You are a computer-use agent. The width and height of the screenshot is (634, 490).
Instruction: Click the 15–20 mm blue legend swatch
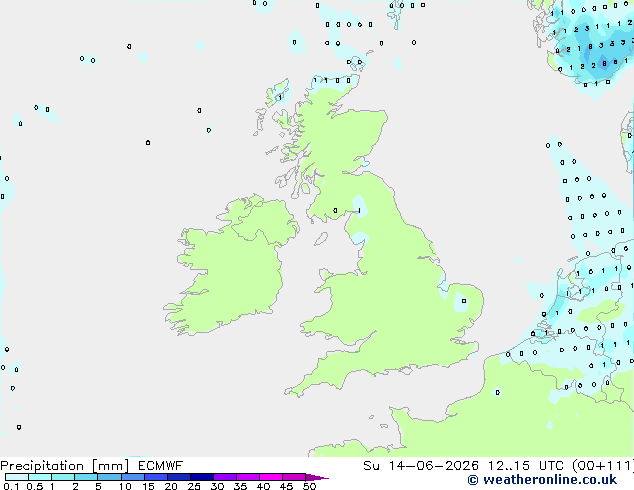(156, 477)
